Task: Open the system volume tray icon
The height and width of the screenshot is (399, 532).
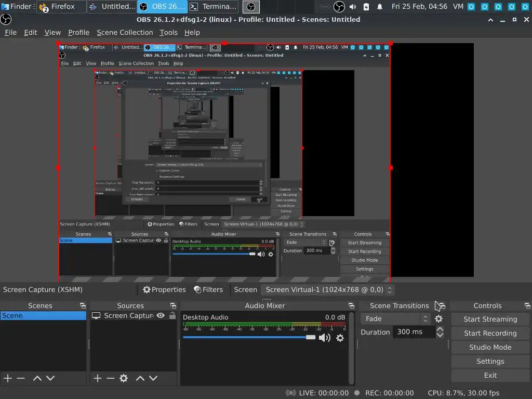Action: pos(353,6)
